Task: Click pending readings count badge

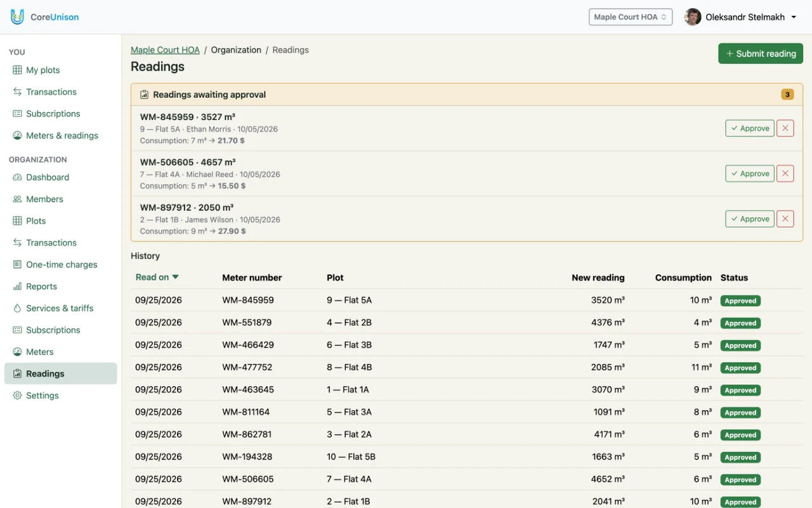Action: 787,95
